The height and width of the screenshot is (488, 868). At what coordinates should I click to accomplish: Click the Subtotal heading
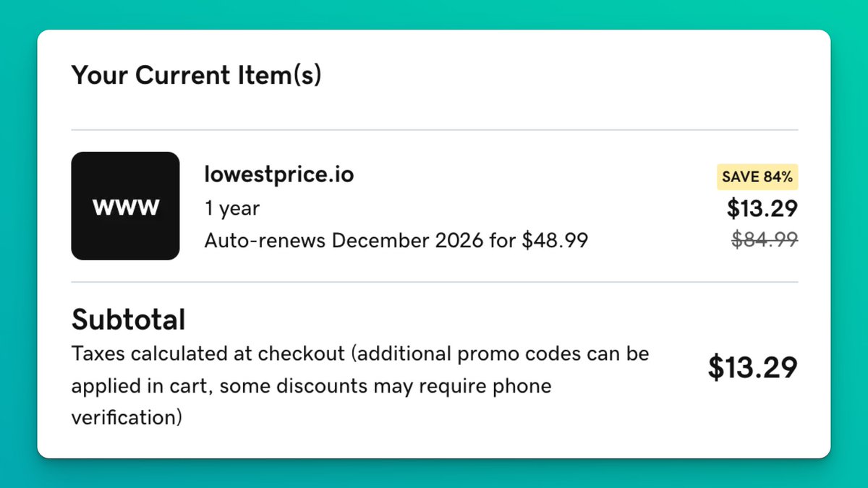click(128, 319)
